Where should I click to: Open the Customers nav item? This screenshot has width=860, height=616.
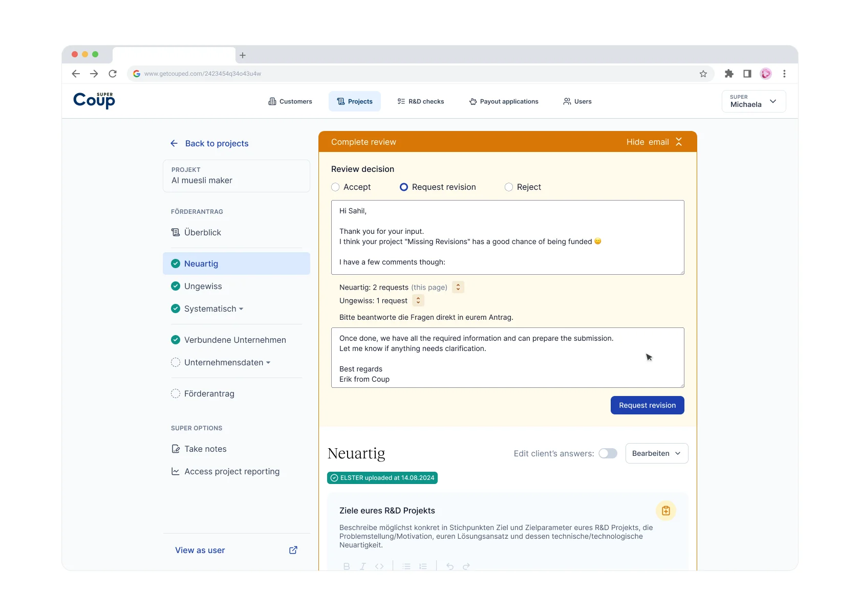click(290, 101)
